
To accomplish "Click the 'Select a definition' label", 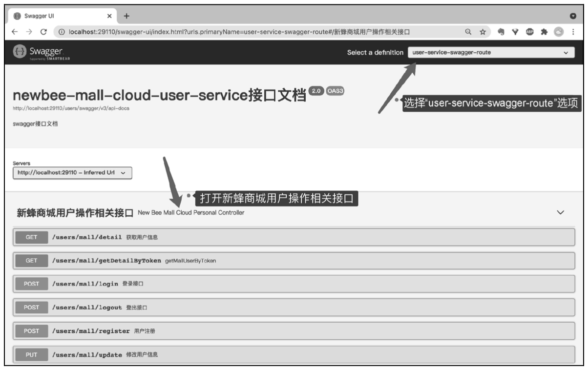I will [x=375, y=53].
